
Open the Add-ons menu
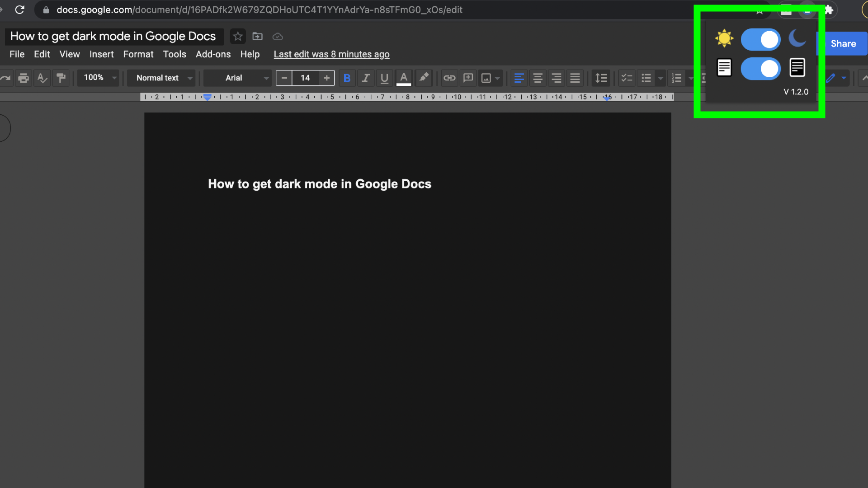pos(213,54)
